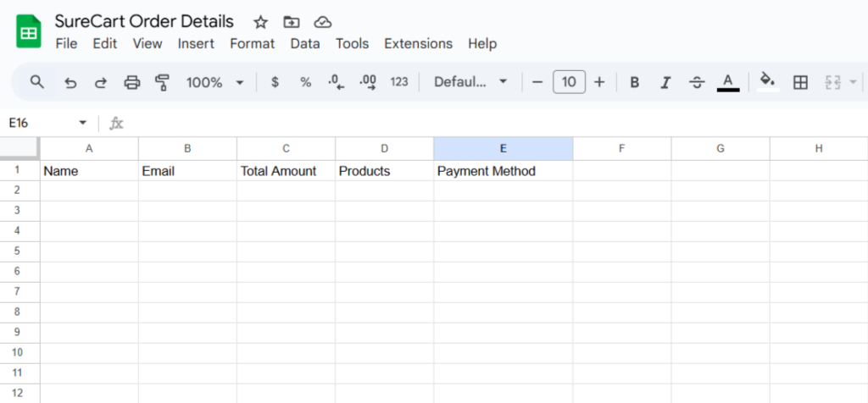Open the Extensions menu
Screen dimensions: 868x403
[418, 43]
